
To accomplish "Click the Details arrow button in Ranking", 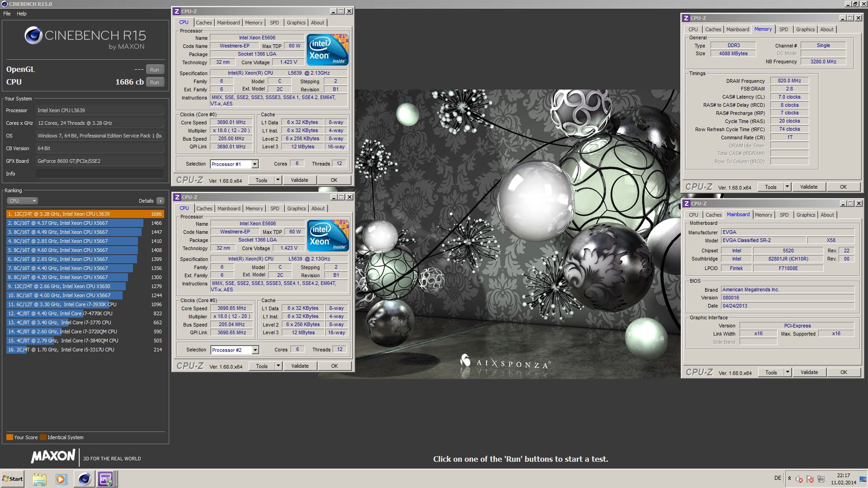I will tap(161, 201).
